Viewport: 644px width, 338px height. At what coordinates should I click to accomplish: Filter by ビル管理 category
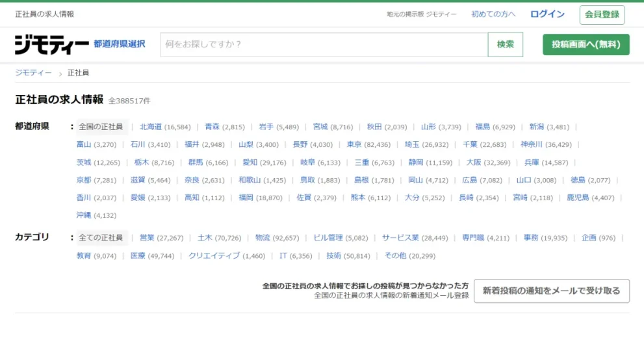tap(328, 238)
